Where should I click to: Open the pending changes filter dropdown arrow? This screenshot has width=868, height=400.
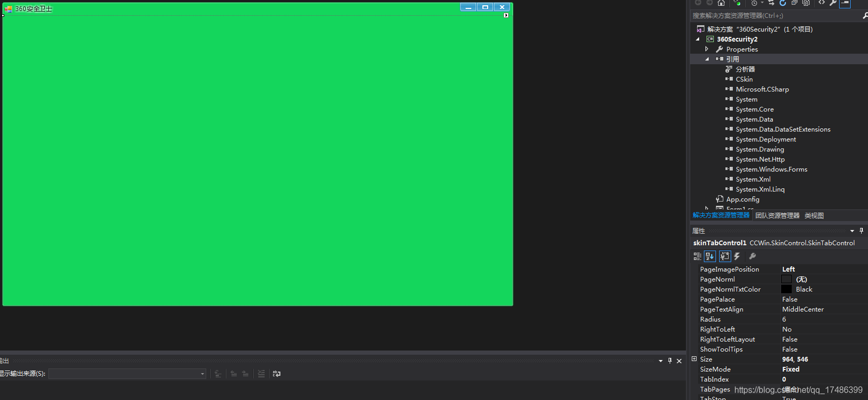click(x=762, y=3)
